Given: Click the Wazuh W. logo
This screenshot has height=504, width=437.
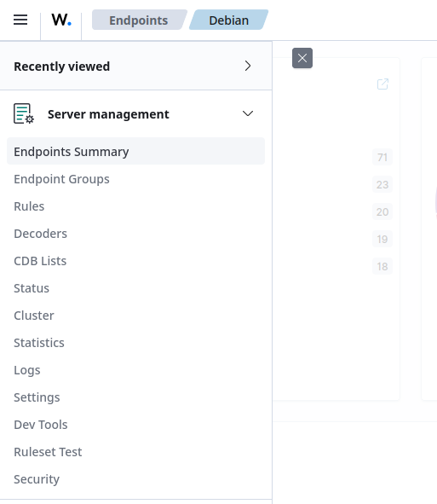Looking at the screenshot, I should tap(61, 20).
